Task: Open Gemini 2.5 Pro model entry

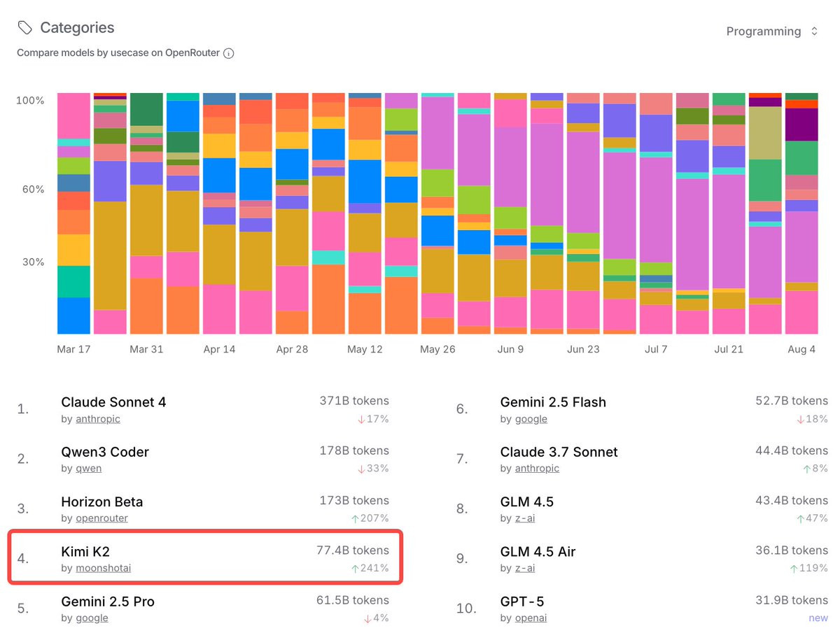Action: pos(108,602)
